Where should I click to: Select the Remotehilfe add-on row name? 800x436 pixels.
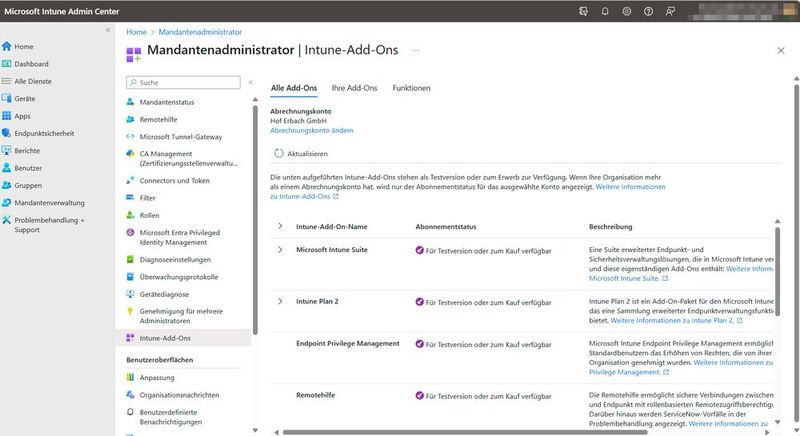(x=315, y=395)
